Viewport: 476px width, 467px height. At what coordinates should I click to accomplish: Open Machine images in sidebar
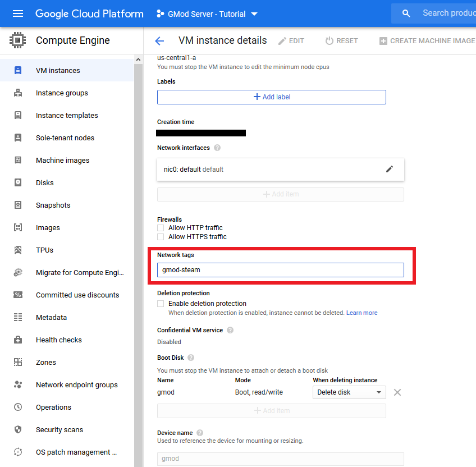click(67, 161)
